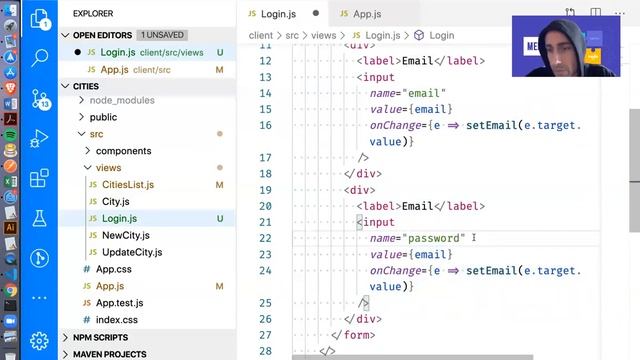Close the unsaved Login.js tab dot

[316, 13]
